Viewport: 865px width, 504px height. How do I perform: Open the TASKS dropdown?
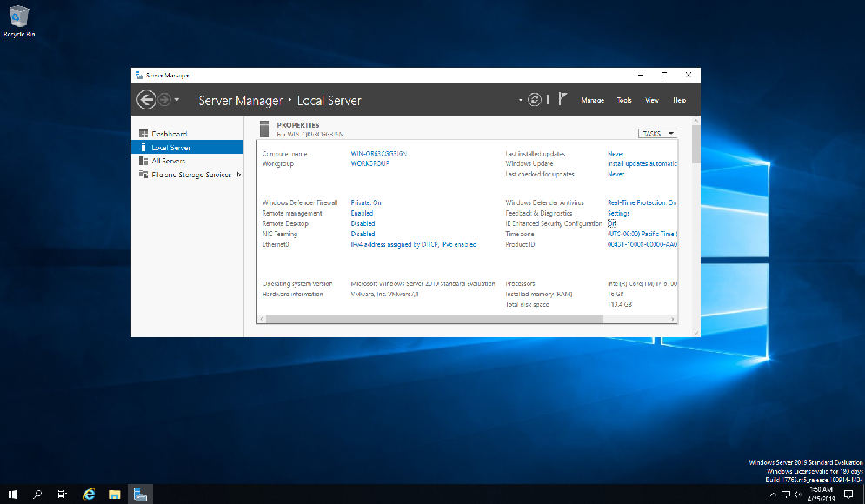(656, 133)
